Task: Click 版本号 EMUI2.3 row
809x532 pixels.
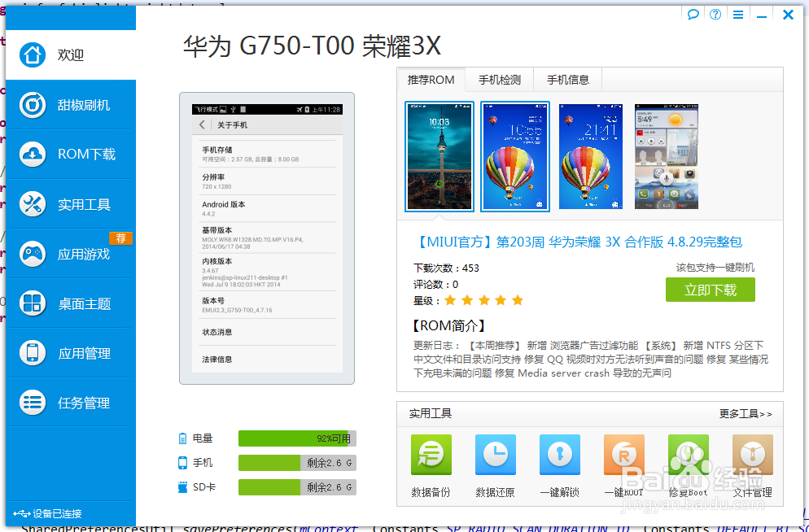Action: tap(267, 305)
